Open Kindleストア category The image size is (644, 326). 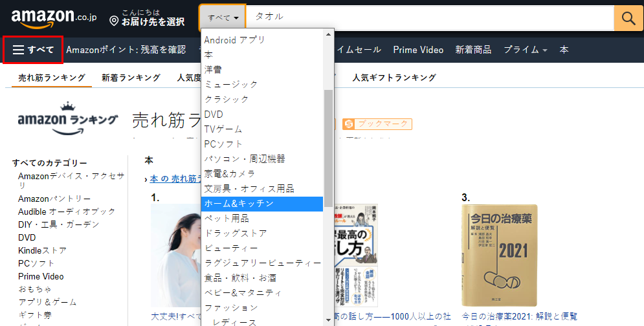click(42, 250)
